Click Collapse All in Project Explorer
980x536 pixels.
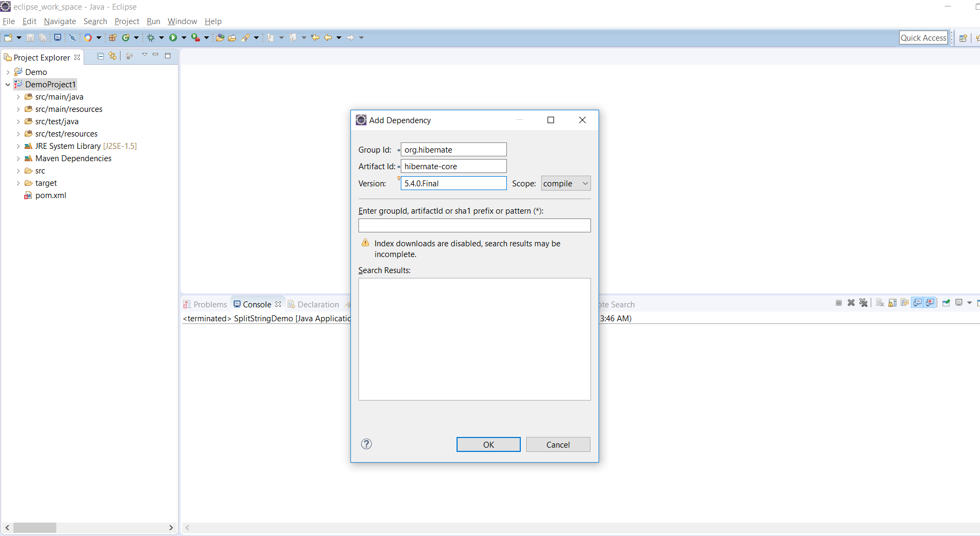point(100,56)
